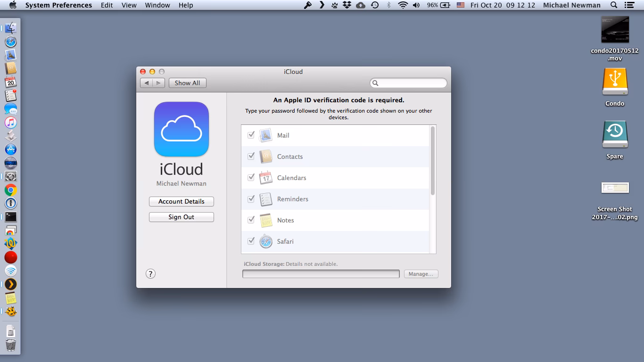644x362 pixels.
Task: Open the volume control in the menu bar
Action: click(x=416, y=5)
